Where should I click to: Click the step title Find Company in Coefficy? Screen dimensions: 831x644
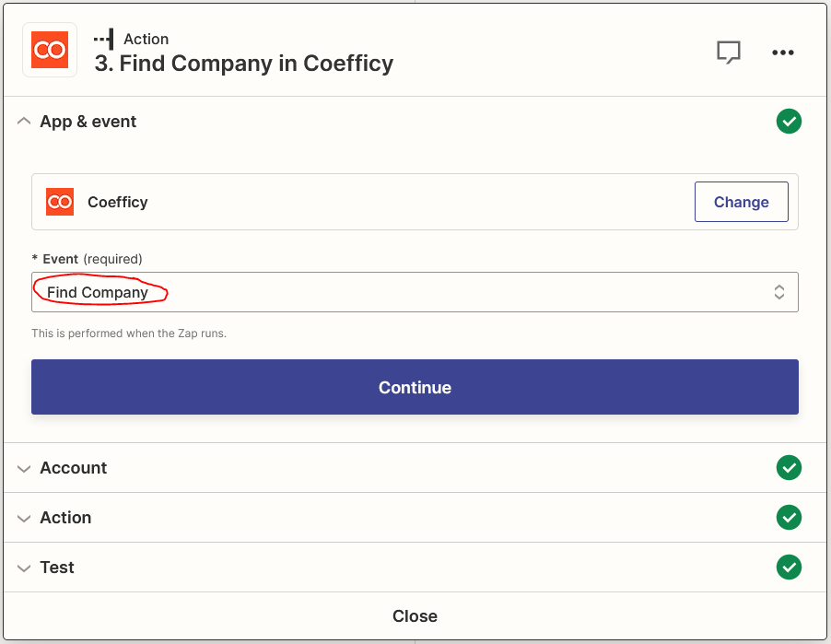pyautogui.click(x=244, y=64)
